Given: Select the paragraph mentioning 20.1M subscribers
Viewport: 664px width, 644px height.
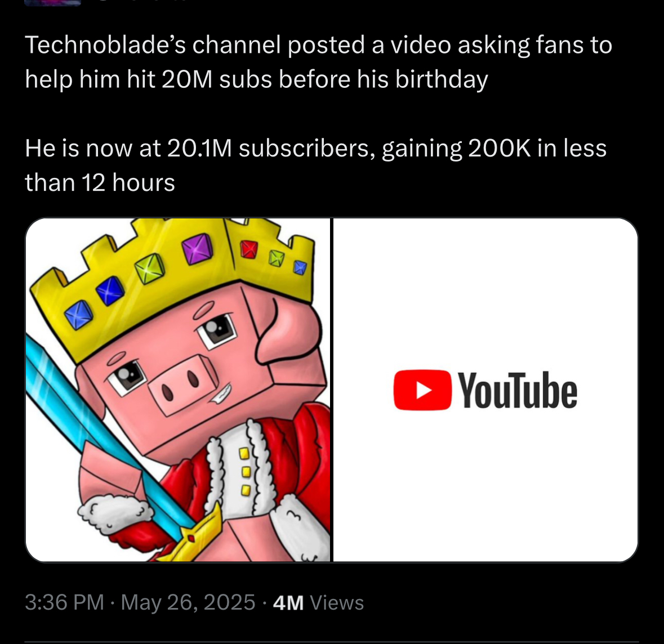Looking at the screenshot, I should click(x=316, y=165).
